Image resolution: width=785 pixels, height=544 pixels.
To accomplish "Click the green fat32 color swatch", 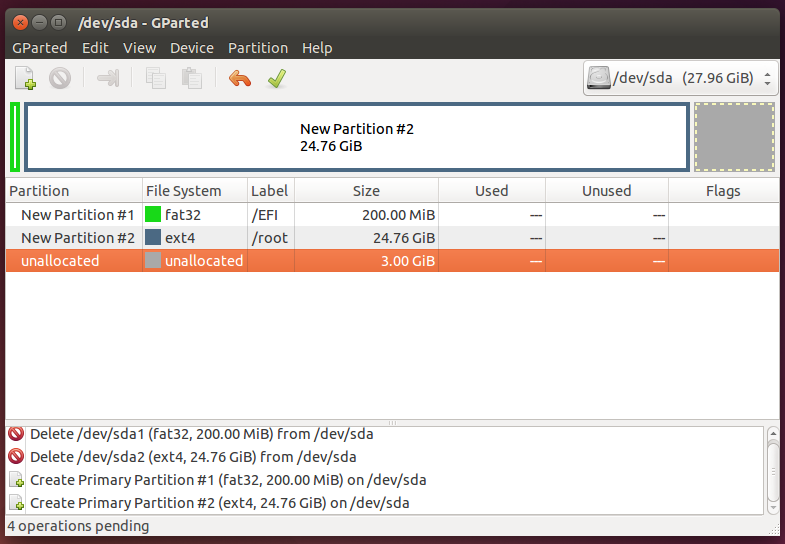I will point(153,214).
